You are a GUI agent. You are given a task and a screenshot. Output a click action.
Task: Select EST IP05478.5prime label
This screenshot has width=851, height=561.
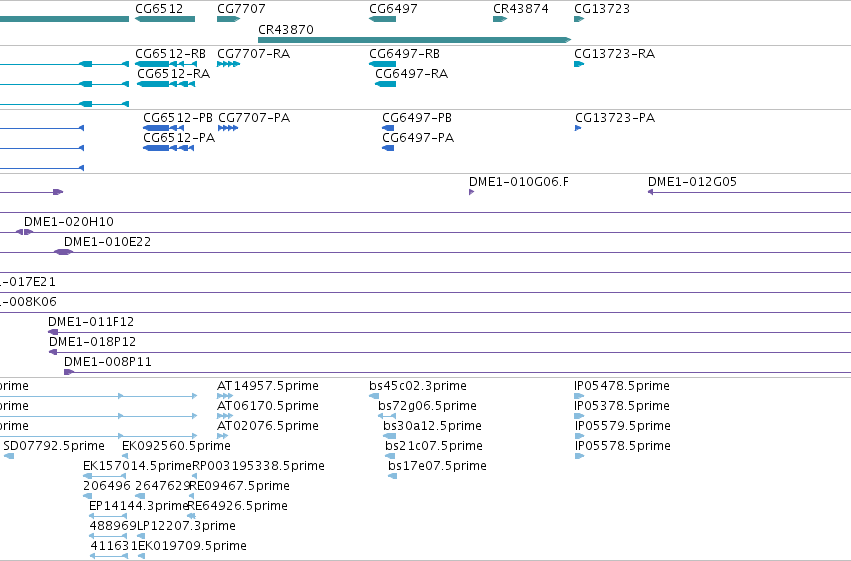click(622, 386)
